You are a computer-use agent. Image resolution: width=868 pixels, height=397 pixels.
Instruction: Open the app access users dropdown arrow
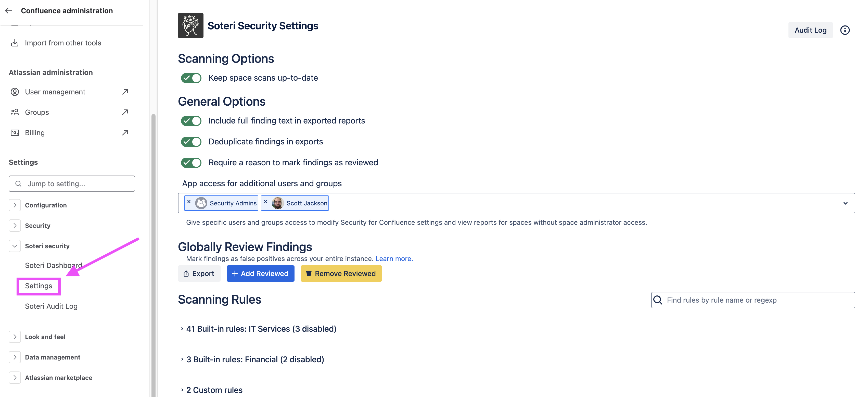(845, 203)
